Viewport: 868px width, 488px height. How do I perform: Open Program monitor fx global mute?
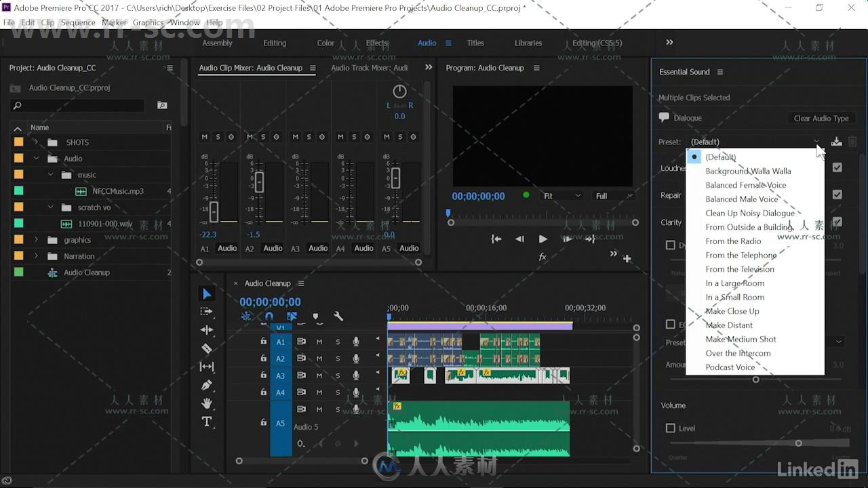coord(542,257)
